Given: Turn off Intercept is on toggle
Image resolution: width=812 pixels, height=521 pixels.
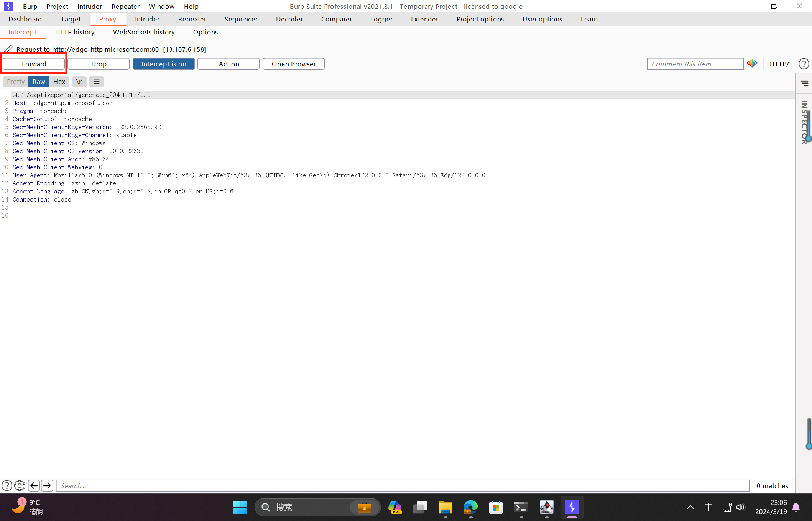Looking at the screenshot, I should [x=164, y=64].
